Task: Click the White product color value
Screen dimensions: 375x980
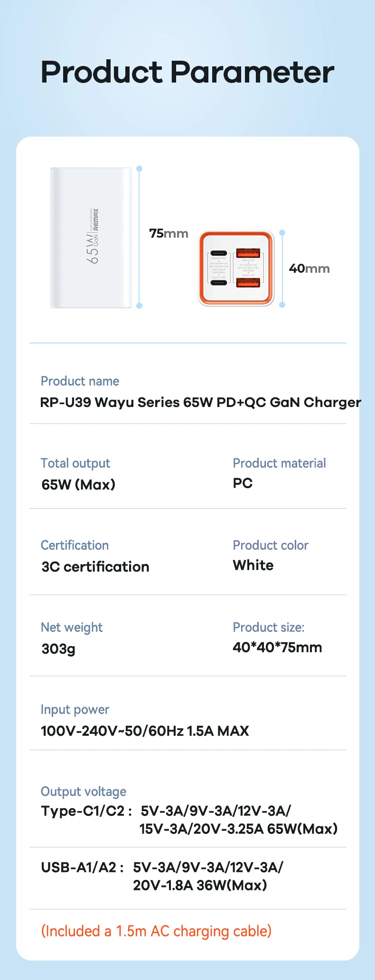Action: pyautogui.click(x=253, y=565)
